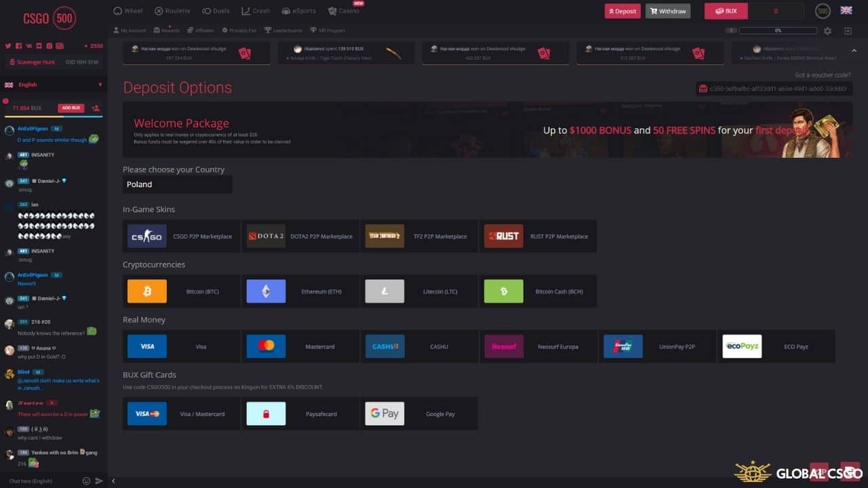The width and height of the screenshot is (868, 488).
Task: Open the VIP Program page
Action: [x=328, y=30]
